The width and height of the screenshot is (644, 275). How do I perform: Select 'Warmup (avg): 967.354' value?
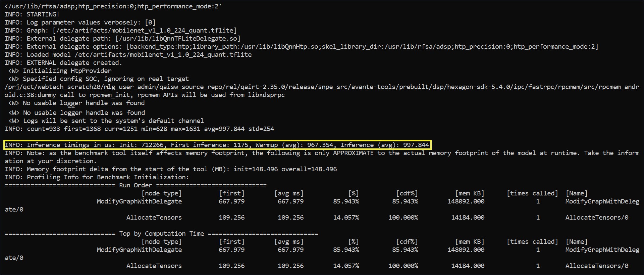click(x=294, y=145)
